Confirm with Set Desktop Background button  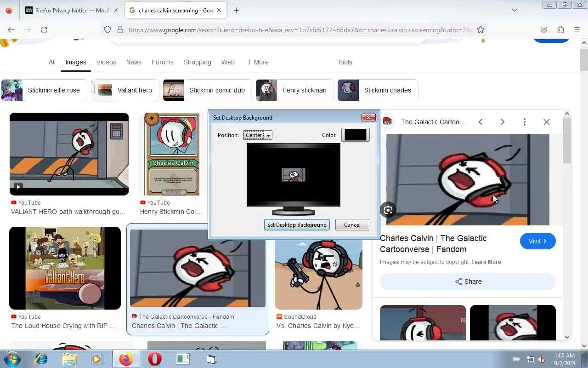(x=297, y=225)
